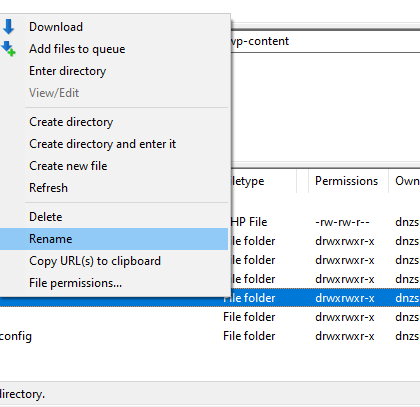Click the Add files to queue icon
Viewport: 420px width, 407px height.
click(x=9, y=49)
